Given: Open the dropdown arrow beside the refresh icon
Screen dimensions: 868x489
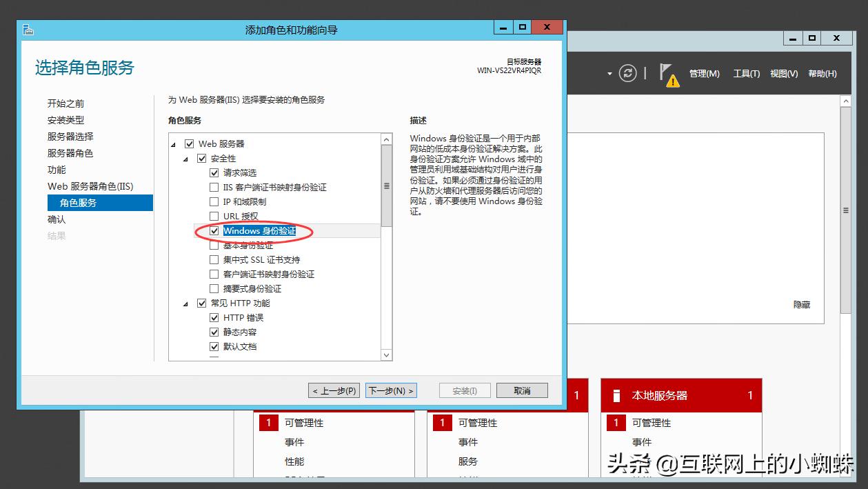Looking at the screenshot, I should [x=608, y=73].
